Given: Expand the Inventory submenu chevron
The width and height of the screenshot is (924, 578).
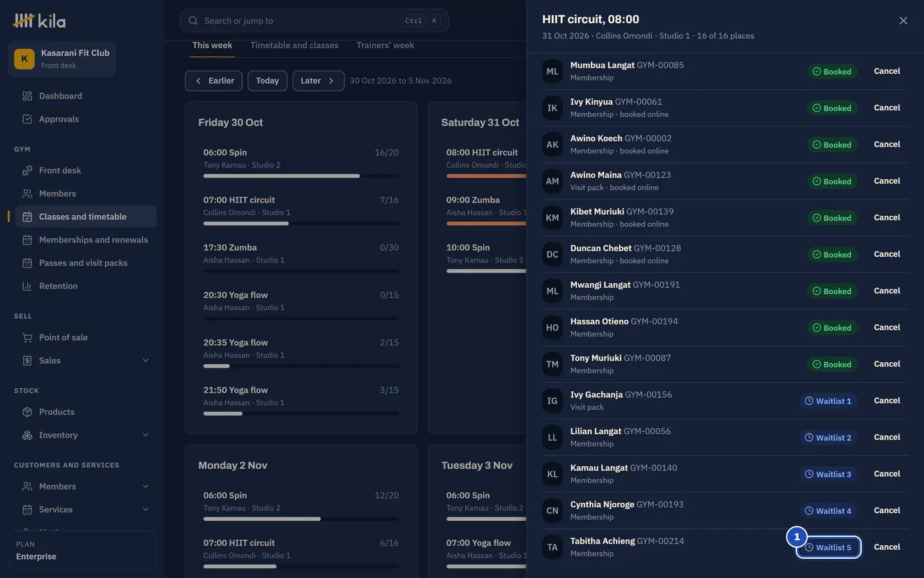Looking at the screenshot, I should point(146,435).
